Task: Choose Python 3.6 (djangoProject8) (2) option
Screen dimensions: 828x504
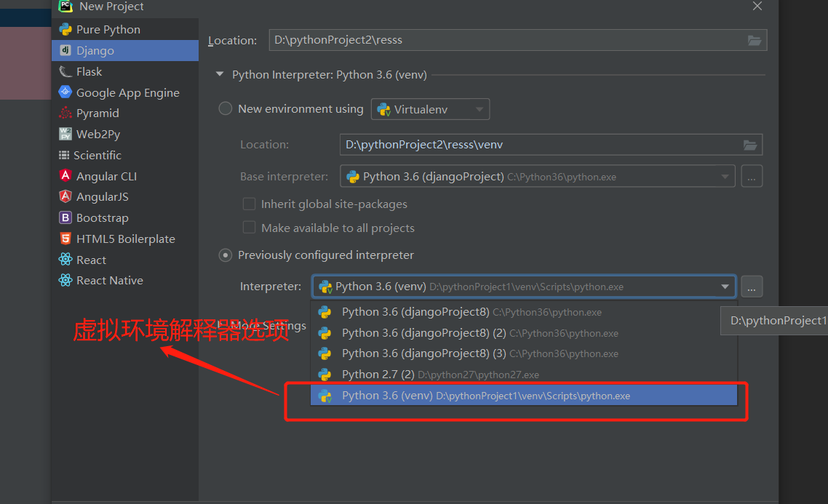Action: (x=524, y=333)
